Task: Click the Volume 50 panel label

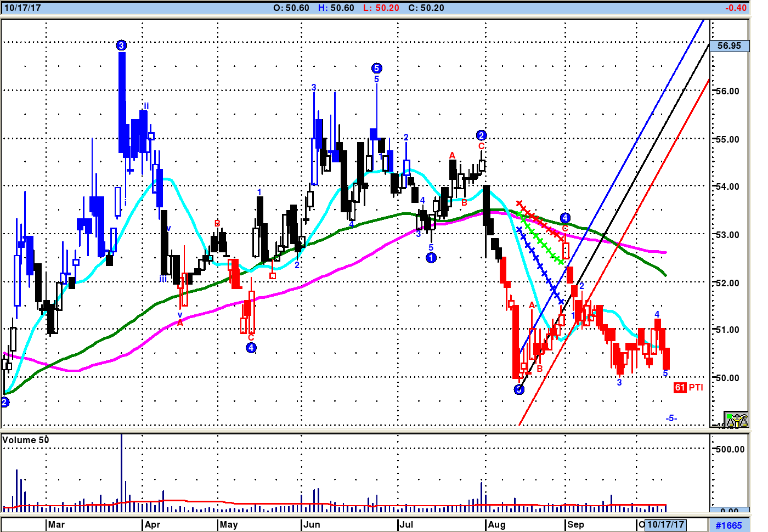Action: (x=25, y=440)
